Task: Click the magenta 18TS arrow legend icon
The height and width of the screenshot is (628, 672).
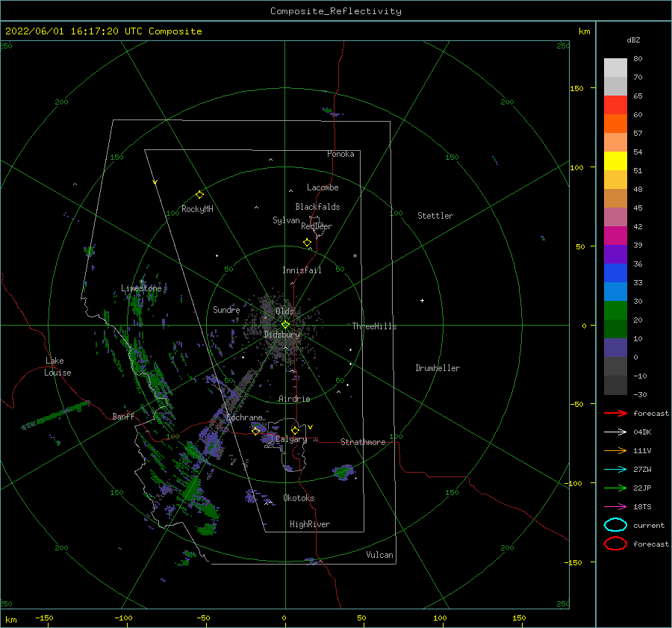Action: [615, 507]
